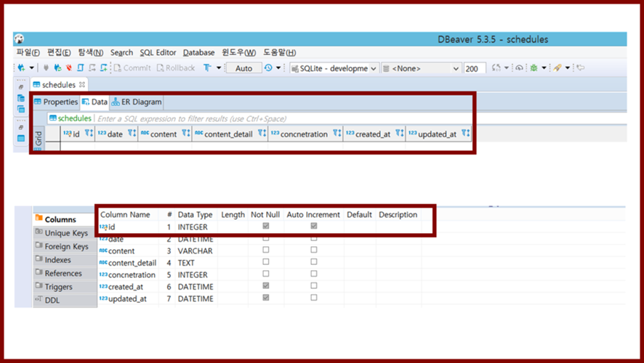The width and height of the screenshot is (644, 363).
Task: Select the Indexes section
Action: pyautogui.click(x=65, y=260)
